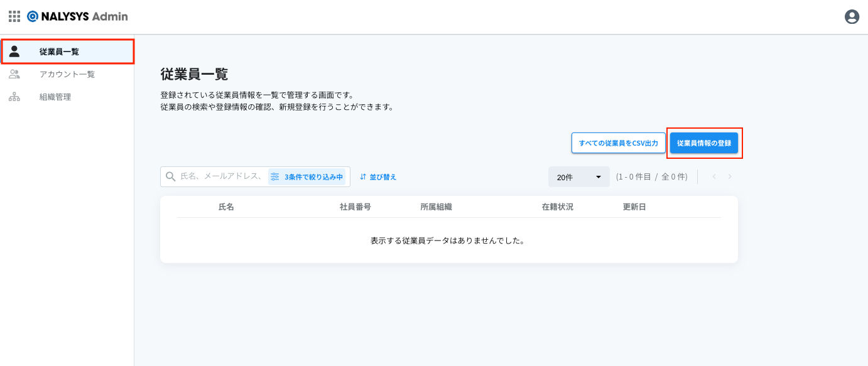This screenshot has width=868, height=366.
Task: Open the apps grid launcher icon
Action: 14,16
